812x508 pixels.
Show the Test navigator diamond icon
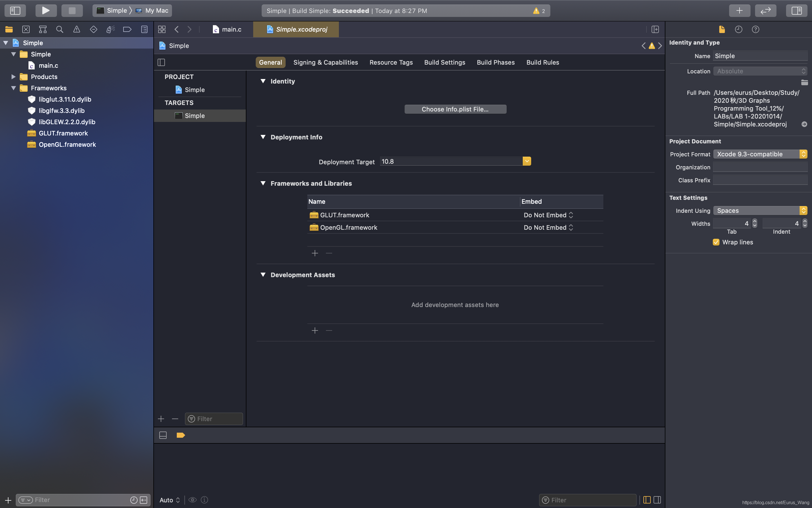click(94, 29)
